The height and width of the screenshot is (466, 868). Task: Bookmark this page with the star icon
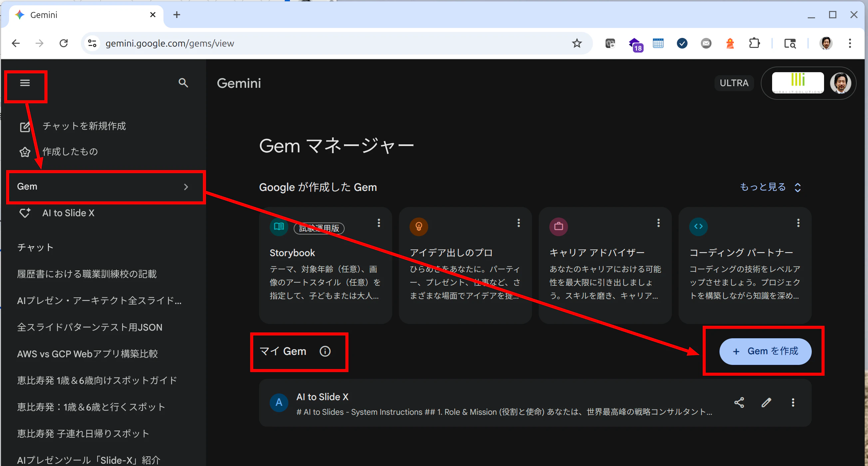(577, 43)
